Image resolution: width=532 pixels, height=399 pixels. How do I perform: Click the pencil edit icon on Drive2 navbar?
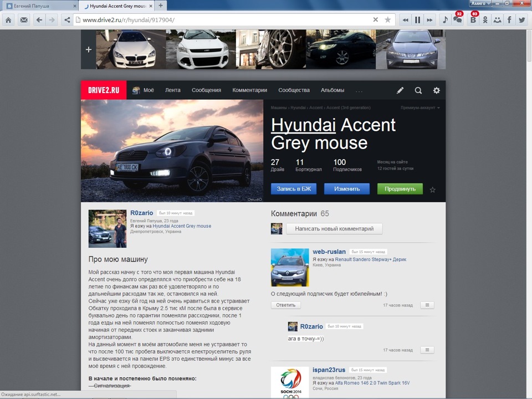(x=400, y=90)
